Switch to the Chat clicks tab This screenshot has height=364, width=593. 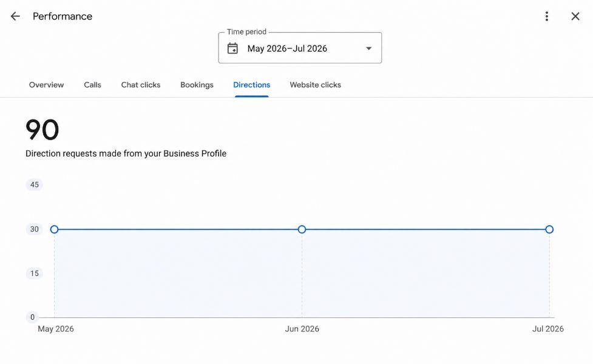tap(141, 85)
